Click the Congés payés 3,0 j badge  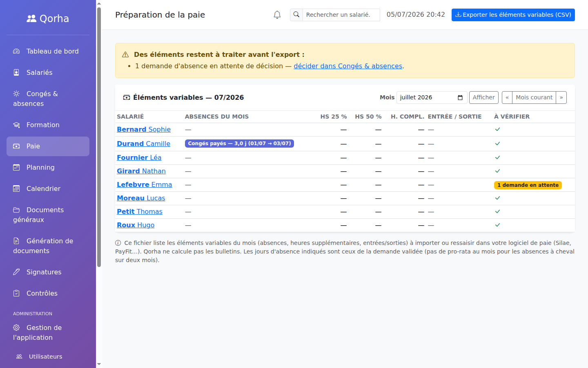pos(239,144)
